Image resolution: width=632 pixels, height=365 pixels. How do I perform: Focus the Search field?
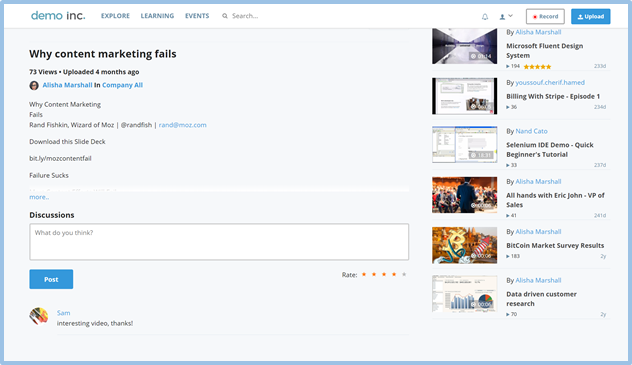point(245,16)
